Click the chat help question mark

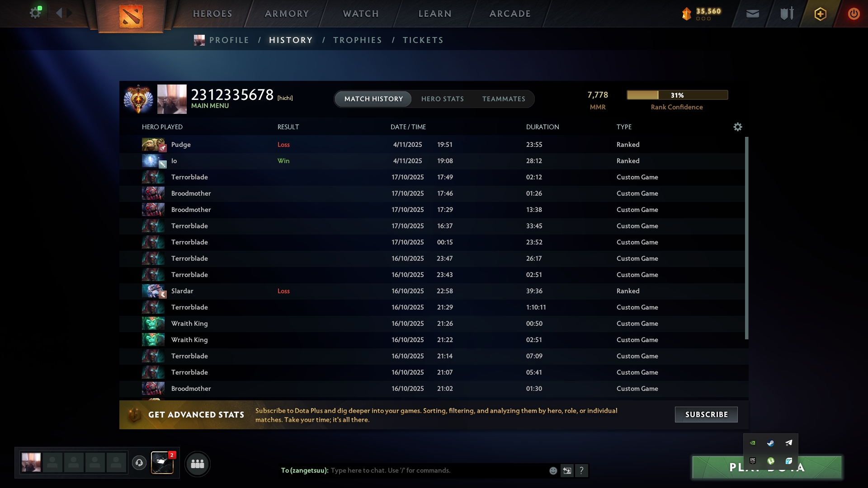point(581,471)
